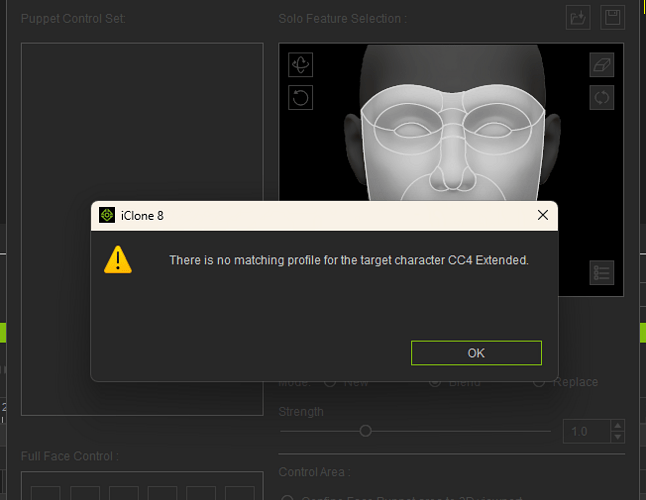
Task: Click the save profile disk icon
Action: click(x=613, y=18)
